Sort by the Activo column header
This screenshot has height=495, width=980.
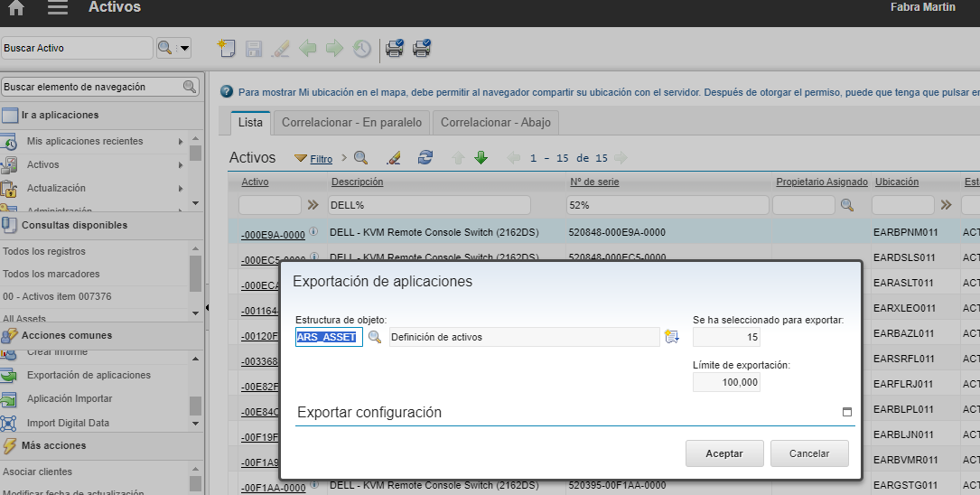[x=255, y=182]
